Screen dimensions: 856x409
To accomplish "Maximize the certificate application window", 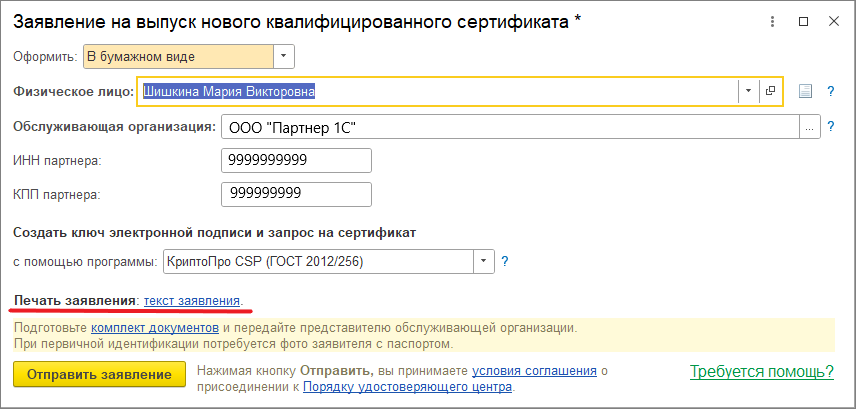I will coord(801,22).
